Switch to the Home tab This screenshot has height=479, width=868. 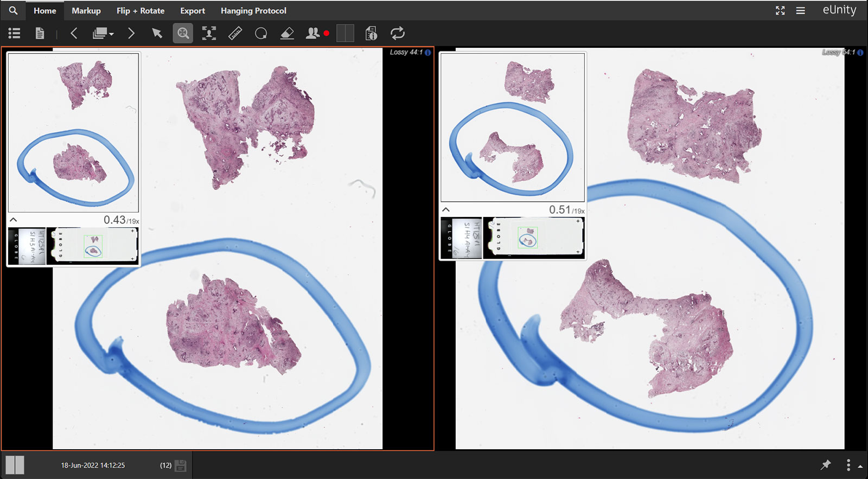44,11
